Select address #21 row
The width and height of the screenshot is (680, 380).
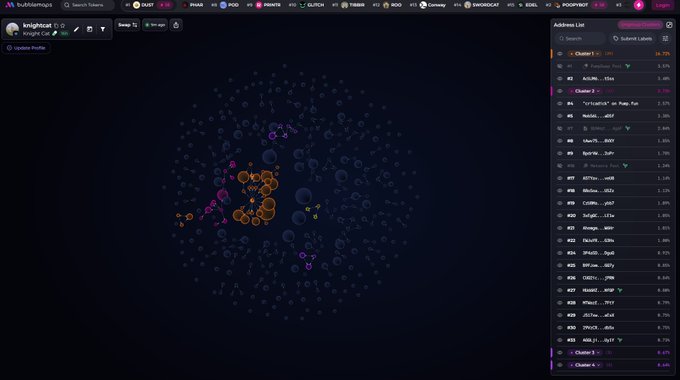click(613, 228)
